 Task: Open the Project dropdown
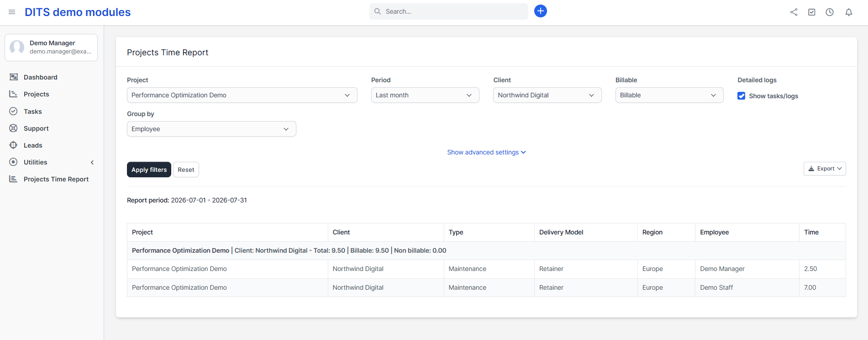tap(242, 95)
